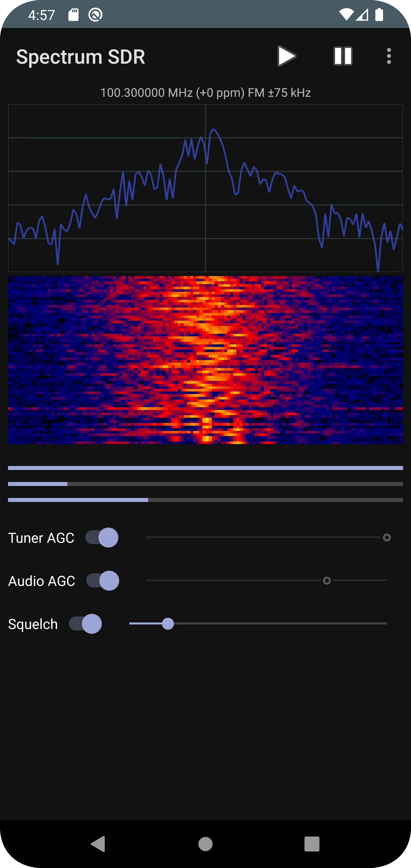This screenshot has width=411, height=868.
Task: Tap the Squelch label
Action: pyautogui.click(x=33, y=624)
